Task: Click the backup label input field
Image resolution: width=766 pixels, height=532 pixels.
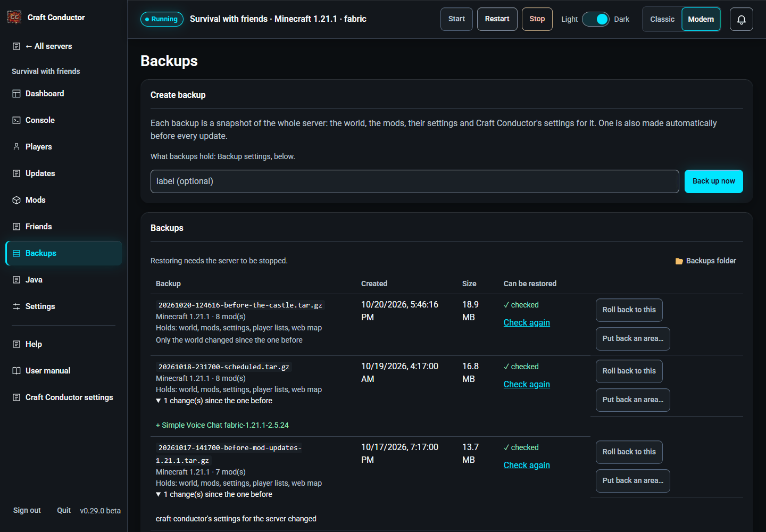Action: [414, 181]
